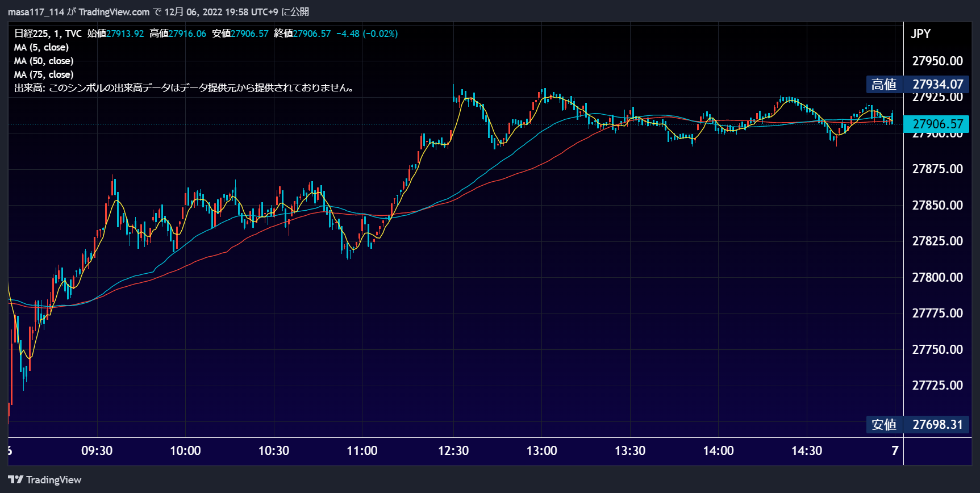
Task: Click the 27750.00 price axis label
Action: click(x=937, y=349)
